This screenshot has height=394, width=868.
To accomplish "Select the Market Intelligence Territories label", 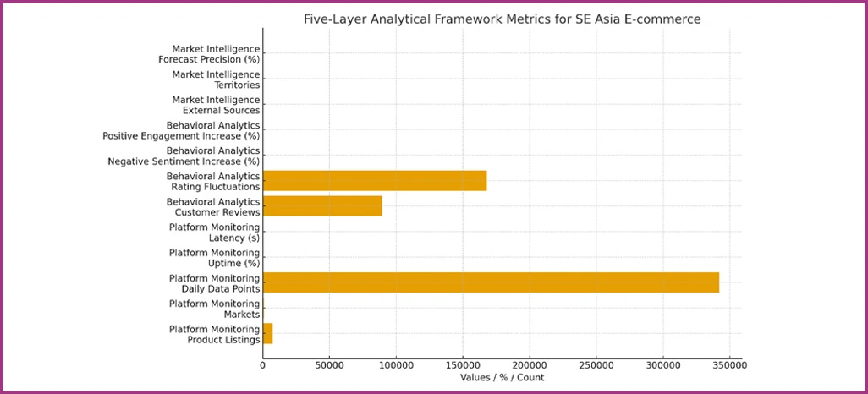I will click(216, 79).
